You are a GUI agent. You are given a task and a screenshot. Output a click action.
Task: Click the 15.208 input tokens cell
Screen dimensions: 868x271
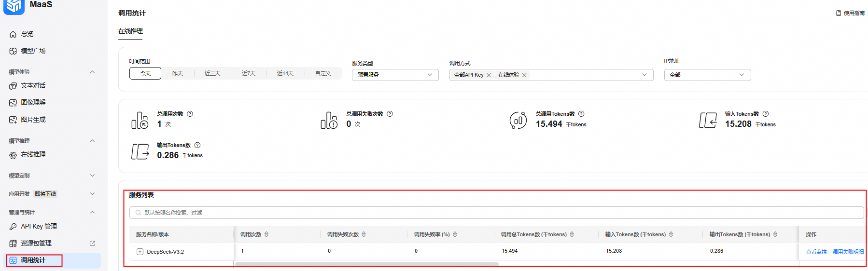click(x=614, y=251)
